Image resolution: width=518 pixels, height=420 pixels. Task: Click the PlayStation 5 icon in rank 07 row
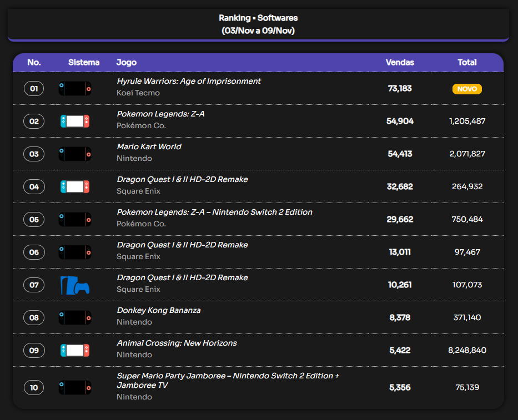[75, 285]
